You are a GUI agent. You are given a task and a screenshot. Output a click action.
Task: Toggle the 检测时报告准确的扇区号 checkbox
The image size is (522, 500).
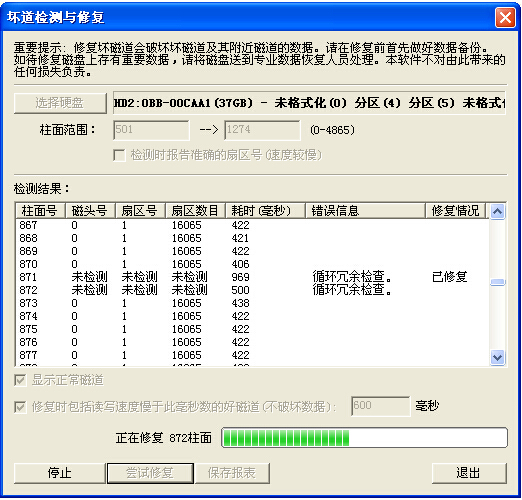(119, 155)
